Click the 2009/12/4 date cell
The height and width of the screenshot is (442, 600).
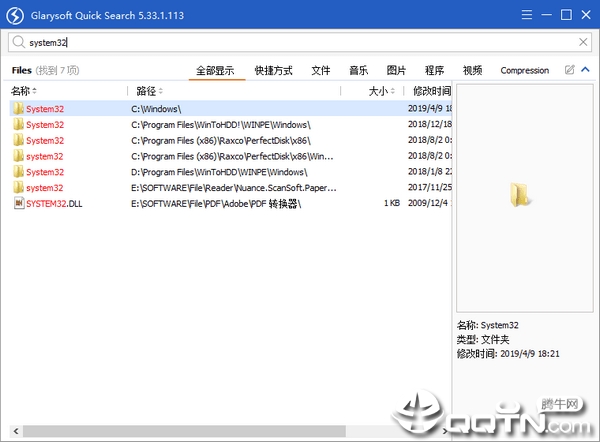click(430, 203)
